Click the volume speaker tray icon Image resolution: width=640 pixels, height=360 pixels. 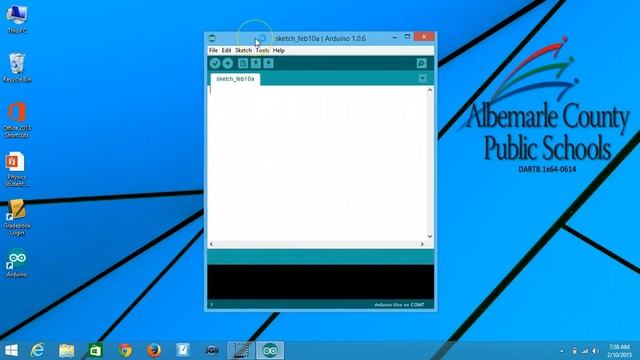point(596,351)
